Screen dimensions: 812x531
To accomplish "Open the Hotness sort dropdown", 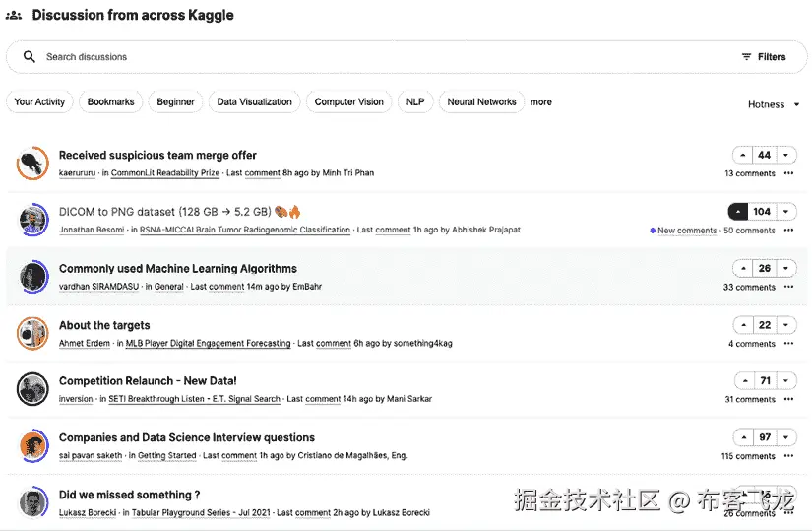I will (771, 104).
